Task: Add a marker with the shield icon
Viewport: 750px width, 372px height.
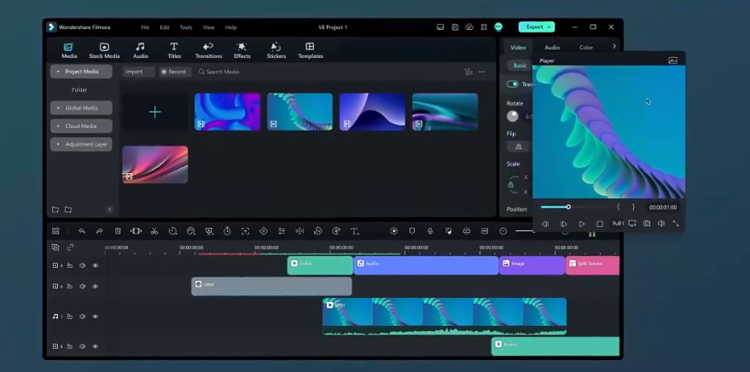Action: [412, 231]
